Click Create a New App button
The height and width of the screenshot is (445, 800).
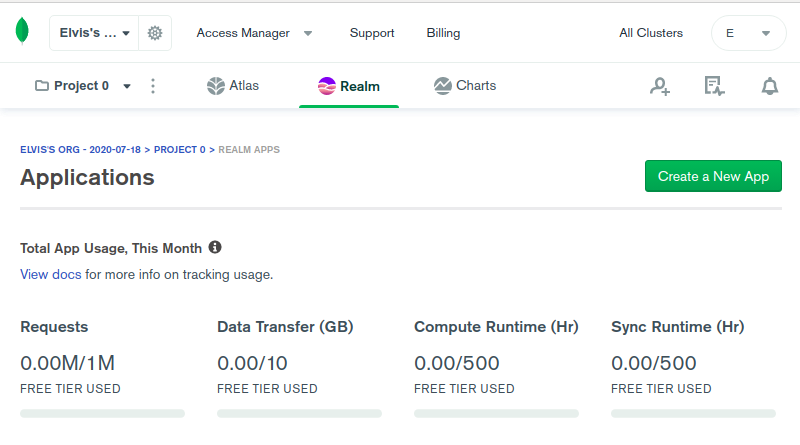(713, 176)
